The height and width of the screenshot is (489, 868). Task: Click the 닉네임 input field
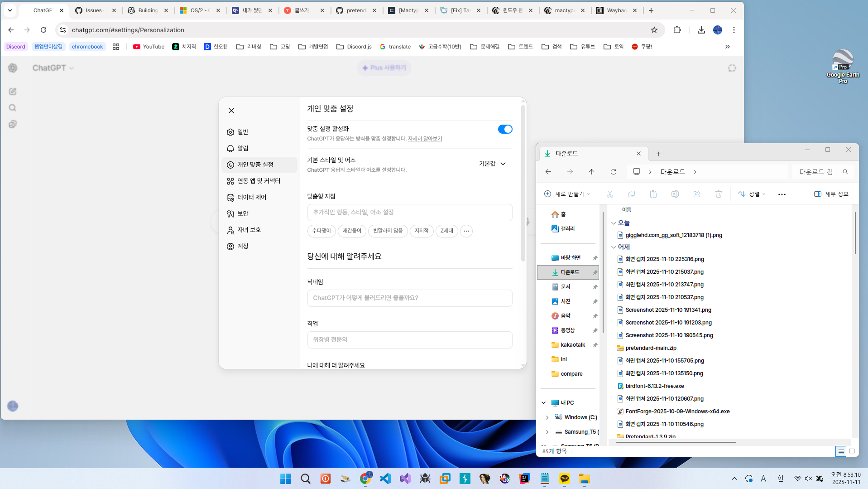point(409,298)
